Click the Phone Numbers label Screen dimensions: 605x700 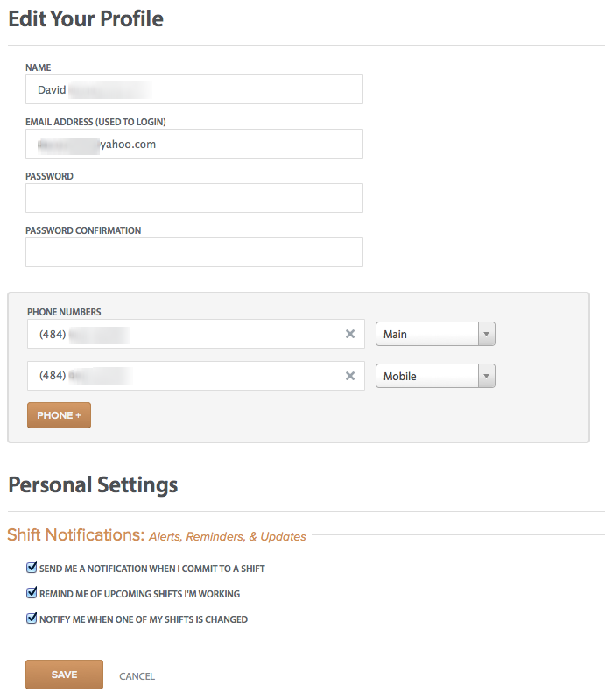point(64,312)
